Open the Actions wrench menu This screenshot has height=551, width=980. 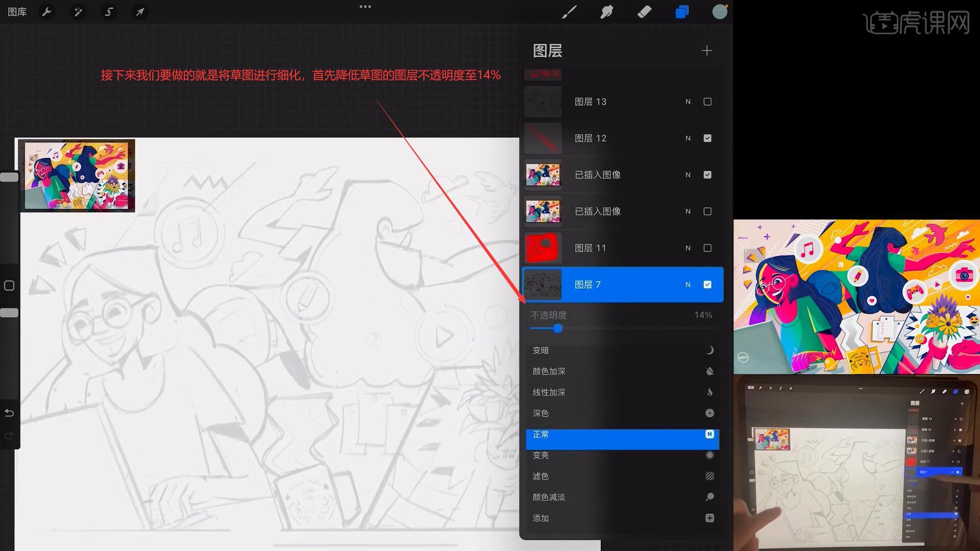click(x=47, y=12)
